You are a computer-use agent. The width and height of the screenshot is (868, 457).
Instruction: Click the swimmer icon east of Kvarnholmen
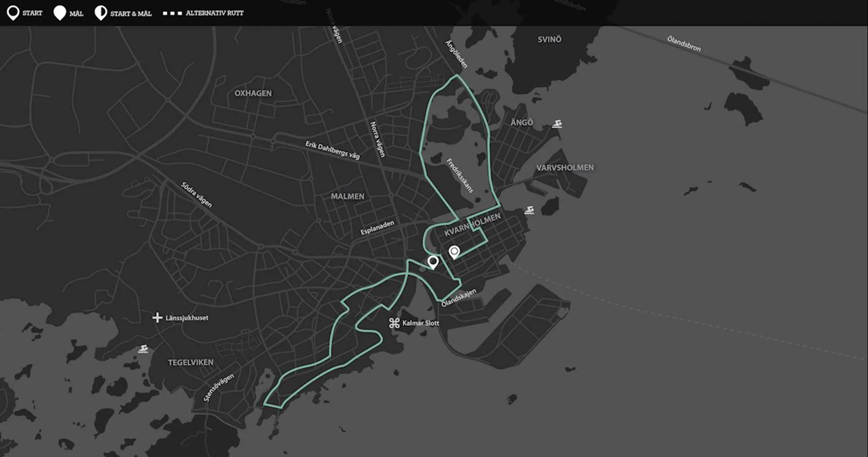click(x=529, y=210)
